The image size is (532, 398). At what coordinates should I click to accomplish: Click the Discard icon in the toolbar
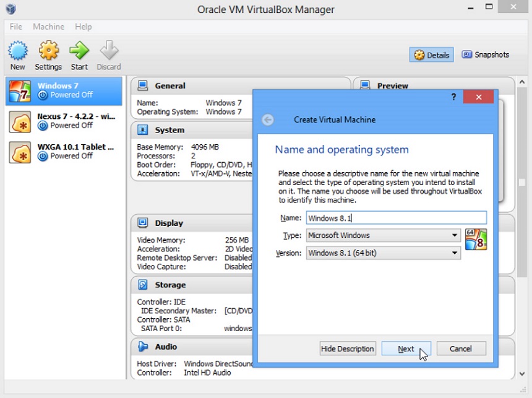pos(109,54)
